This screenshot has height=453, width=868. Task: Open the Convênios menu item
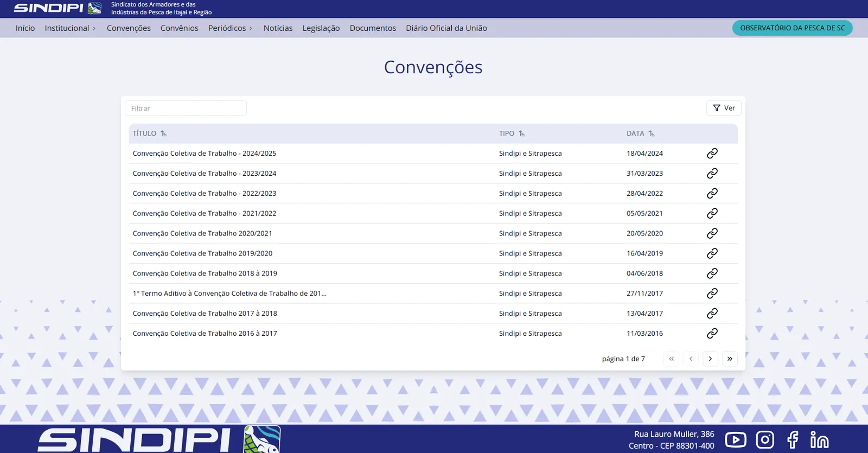[x=179, y=28]
